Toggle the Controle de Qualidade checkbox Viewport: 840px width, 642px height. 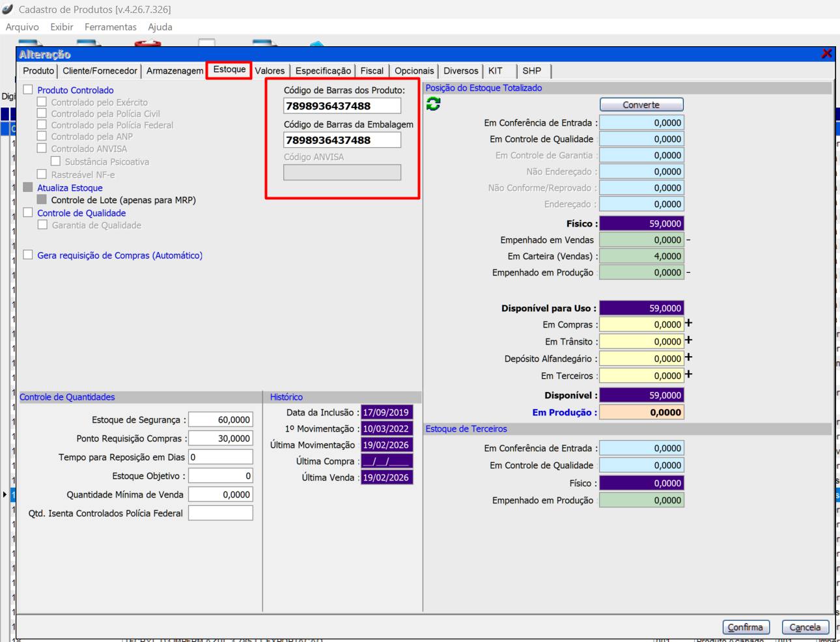coord(28,213)
